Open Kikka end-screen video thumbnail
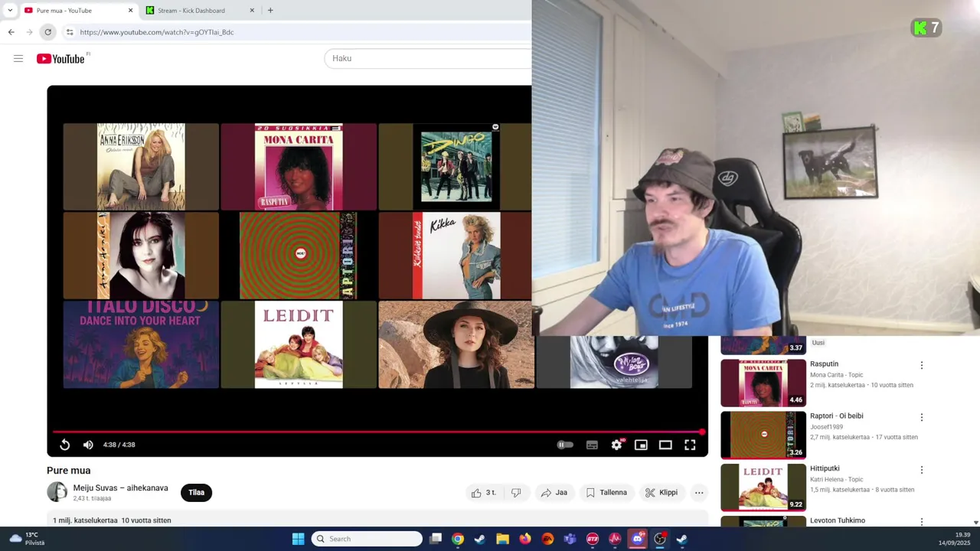The width and height of the screenshot is (980, 551). coord(456,256)
